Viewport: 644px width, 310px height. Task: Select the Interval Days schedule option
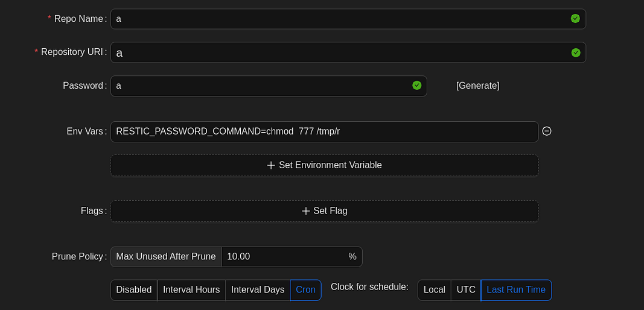tap(258, 290)
